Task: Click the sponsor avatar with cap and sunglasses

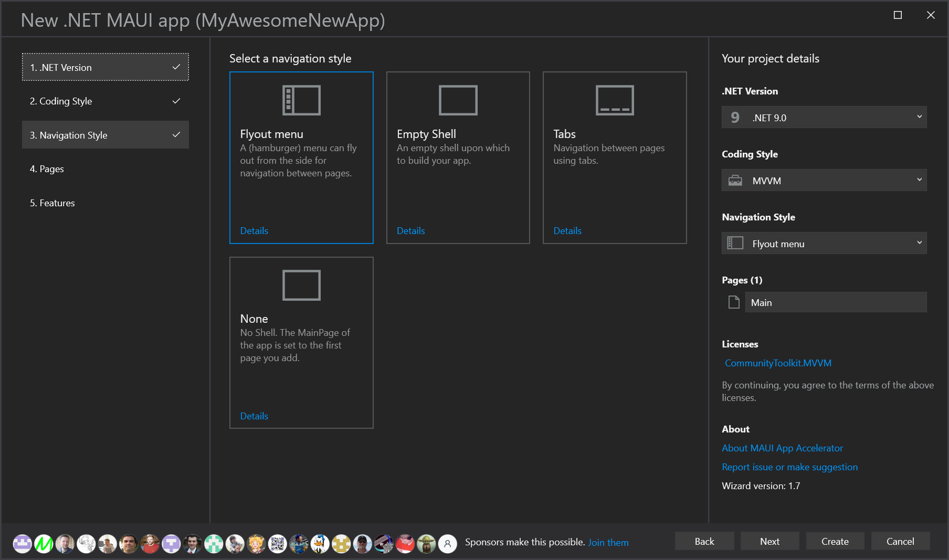Action: [362, 544]
